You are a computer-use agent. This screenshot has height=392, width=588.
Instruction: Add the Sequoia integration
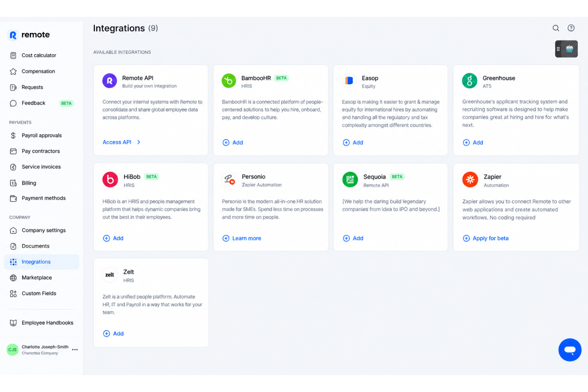[353, 238]
